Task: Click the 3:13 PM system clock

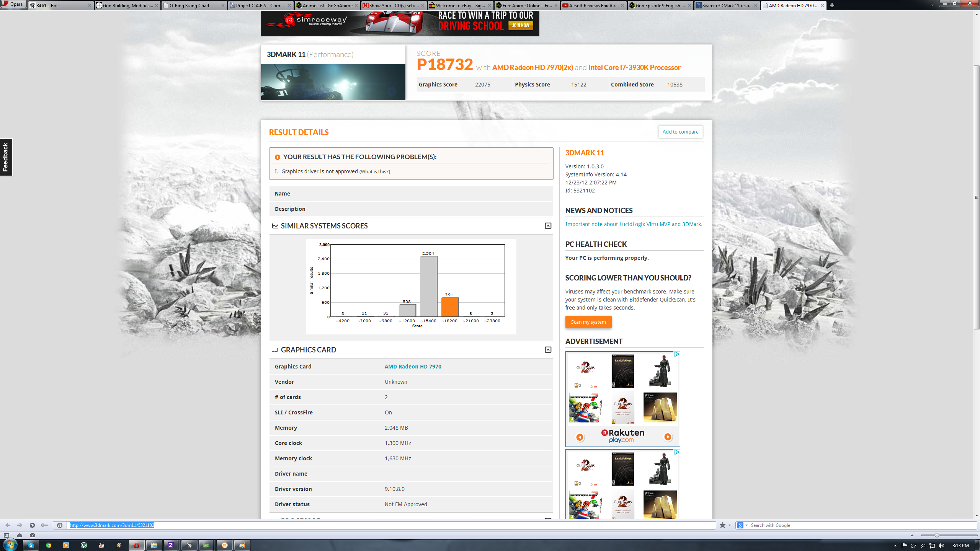Action: [x=960, y=546]
